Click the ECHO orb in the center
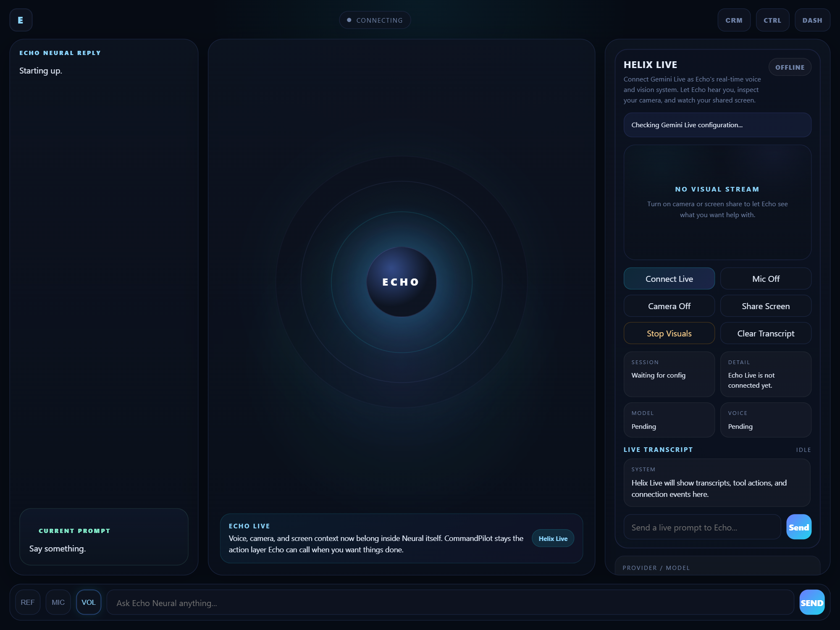The image size is (840, 630). coord(401,282)
